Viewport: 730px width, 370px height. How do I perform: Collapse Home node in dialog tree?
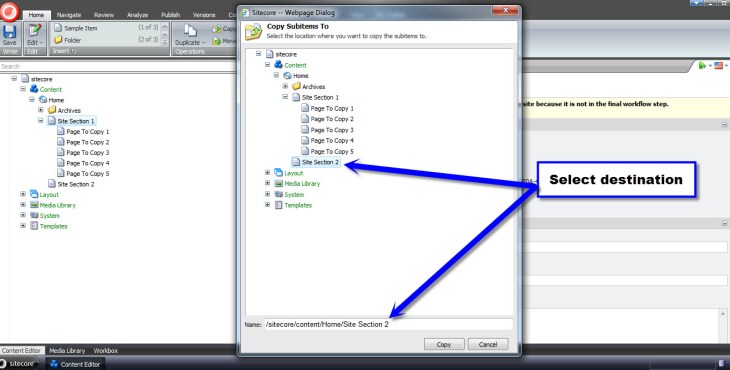coord(277,75)
